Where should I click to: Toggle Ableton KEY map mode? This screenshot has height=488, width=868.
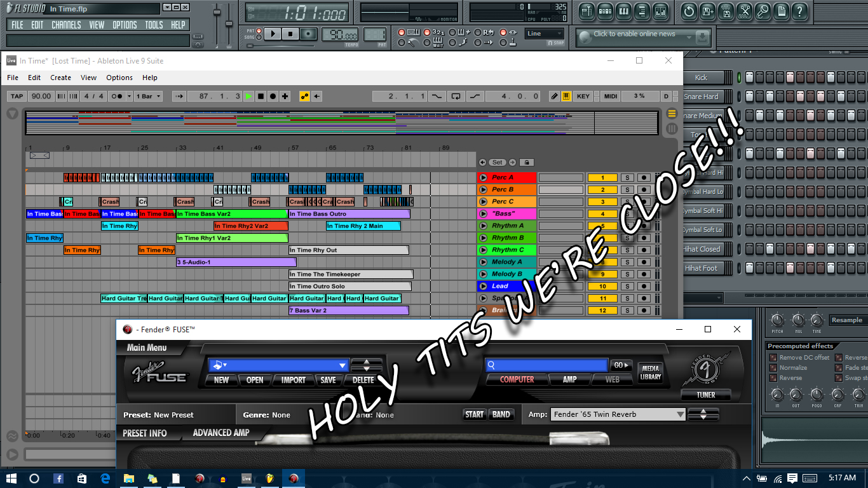coord(583,96)
